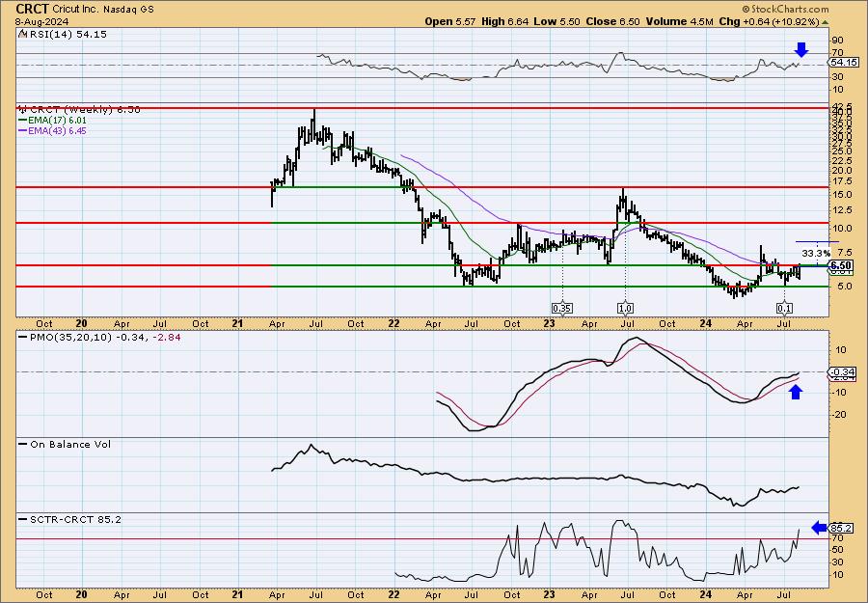
Task: Click the 6.50 current price tag on the right axis
Action: click(841, 265)
